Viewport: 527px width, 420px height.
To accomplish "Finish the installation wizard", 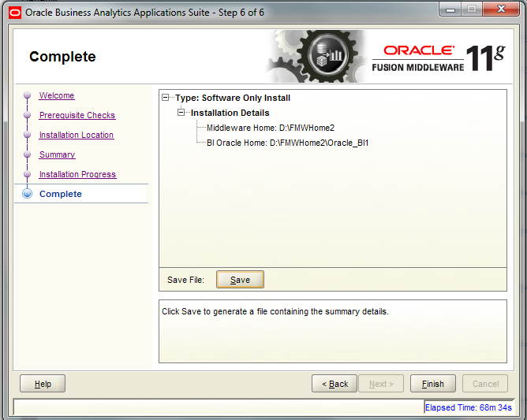I will point(433,384).
